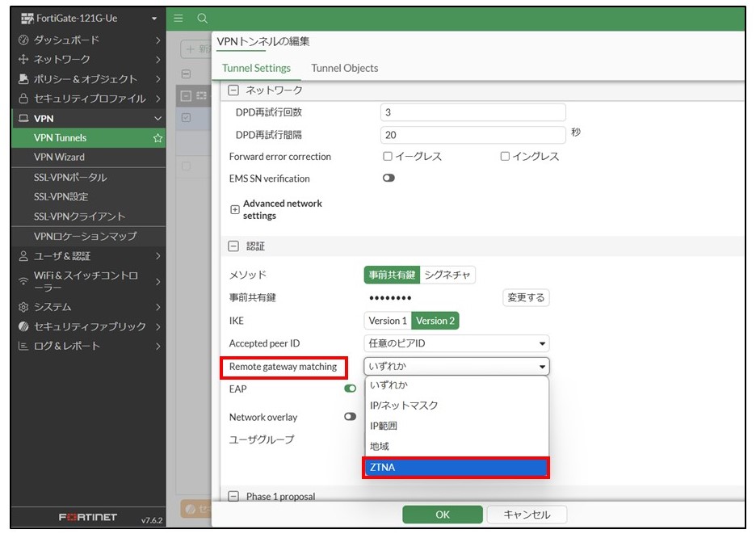756x538 pixels.
Task: Collapse the Authentication (認証) section
Action: pos(233,246)
